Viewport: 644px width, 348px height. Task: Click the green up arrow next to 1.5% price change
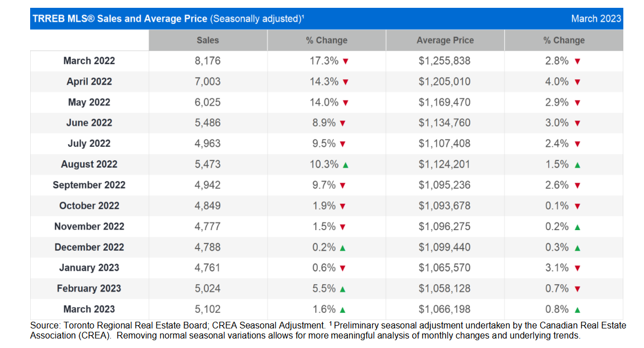[x=577, y=165]
